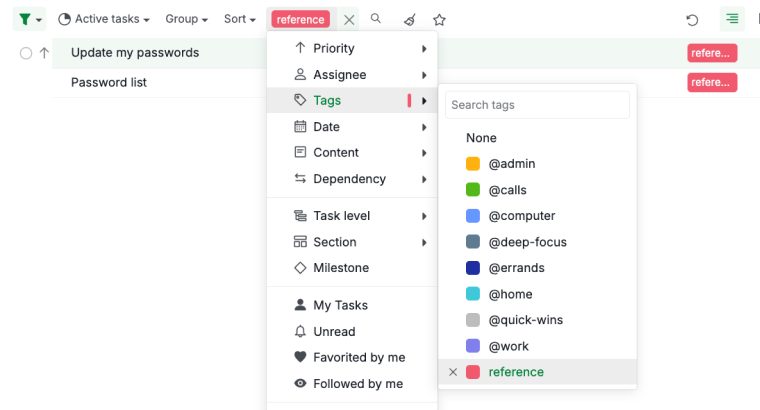Select the Milestone filter
Screen dimensions: 760x410
(352, 268)
